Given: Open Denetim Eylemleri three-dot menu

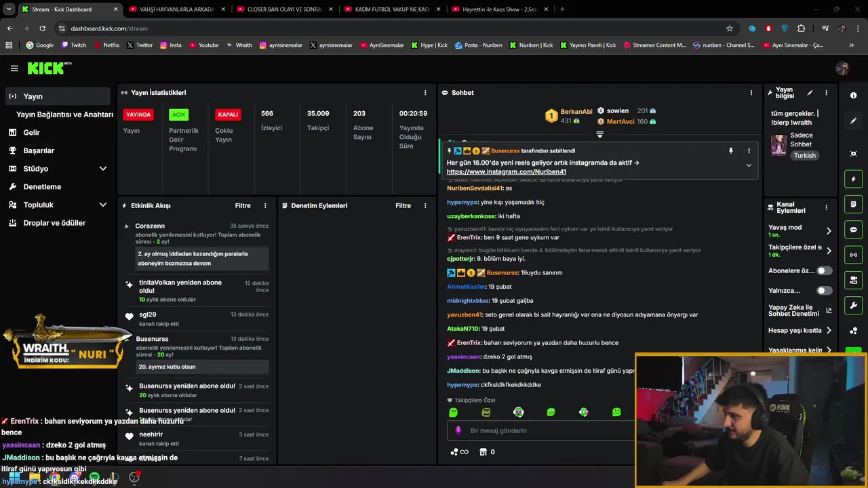Looking at the screenshot, I should (425, 205).
